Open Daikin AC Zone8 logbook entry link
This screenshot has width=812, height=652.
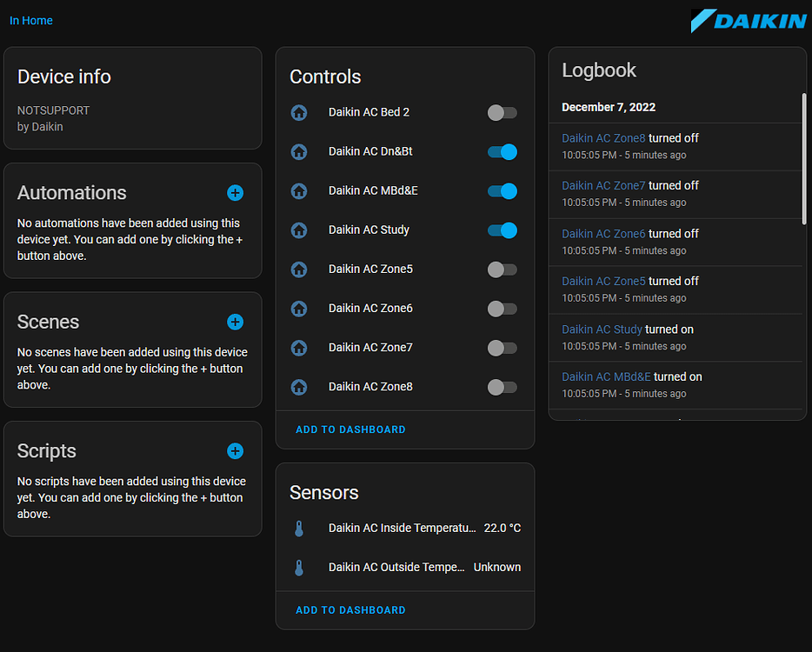point(603,138)
